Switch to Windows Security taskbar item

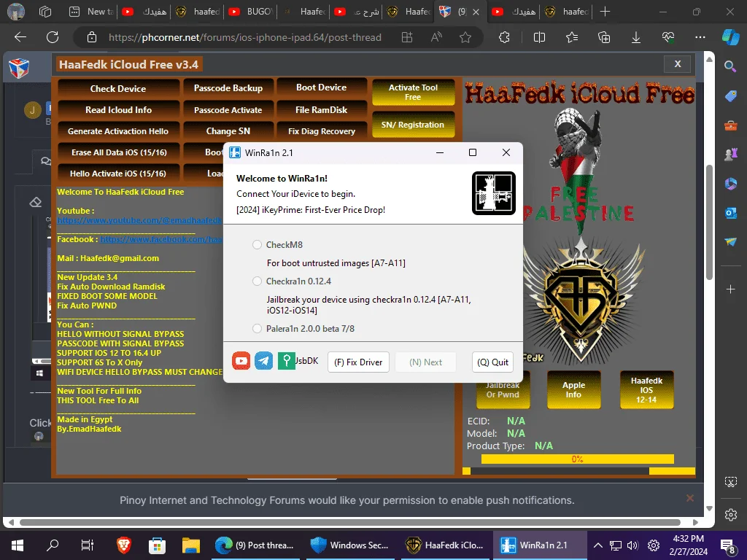350,545
